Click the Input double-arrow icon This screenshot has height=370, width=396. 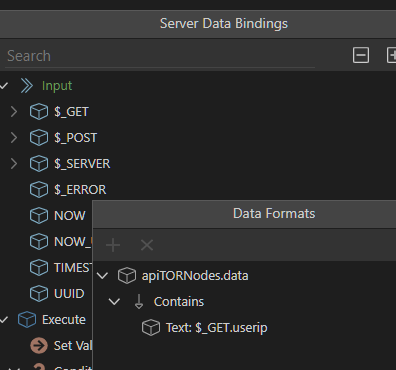click(27, 86)
